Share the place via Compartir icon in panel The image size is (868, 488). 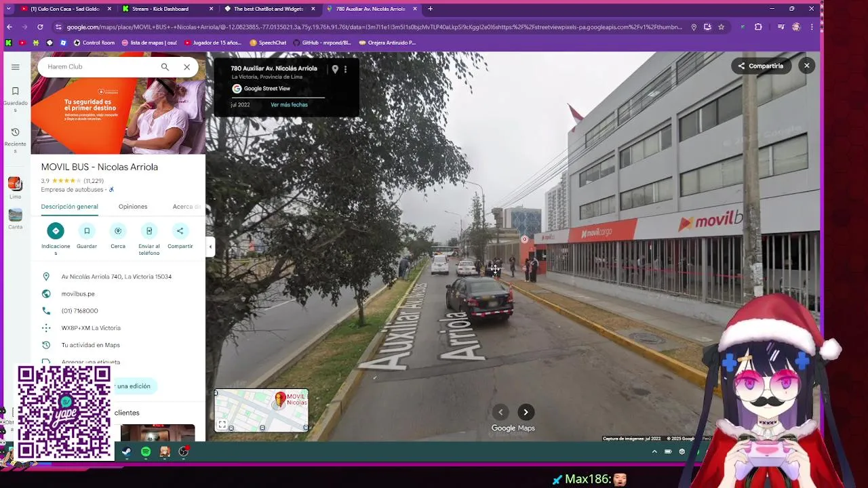pos(180,236)
